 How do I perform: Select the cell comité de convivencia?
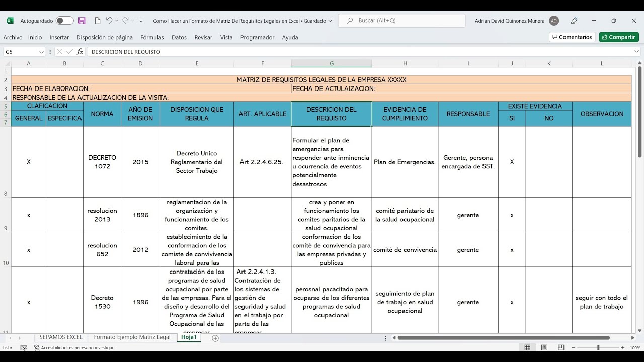click(x=405, y=250)
